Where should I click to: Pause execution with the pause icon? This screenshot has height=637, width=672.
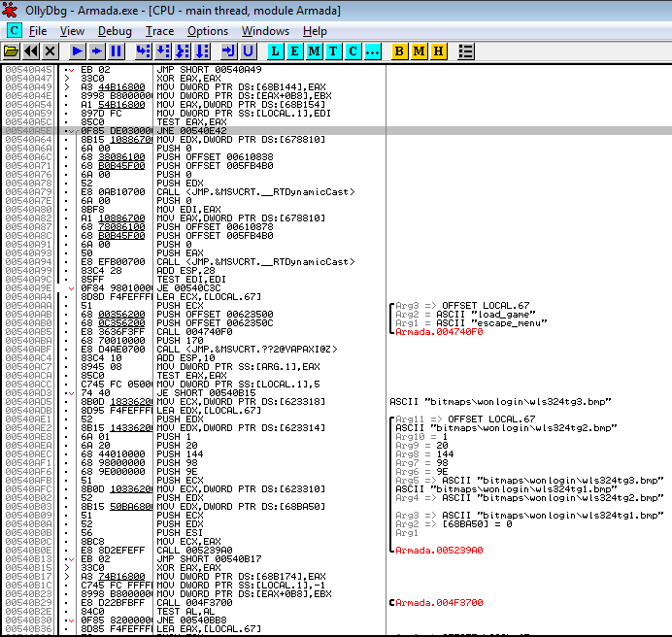[x=117, y=51]
